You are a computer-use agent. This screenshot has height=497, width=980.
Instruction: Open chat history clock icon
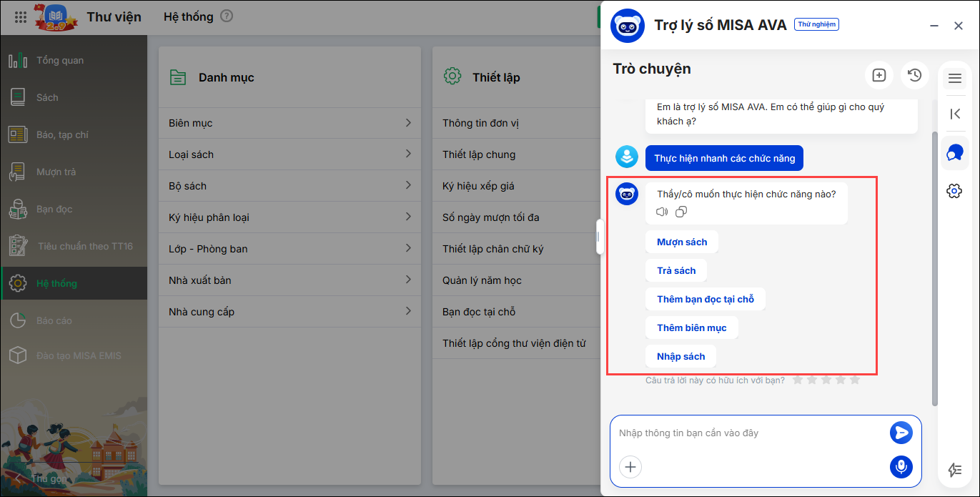tap(914, 75)
